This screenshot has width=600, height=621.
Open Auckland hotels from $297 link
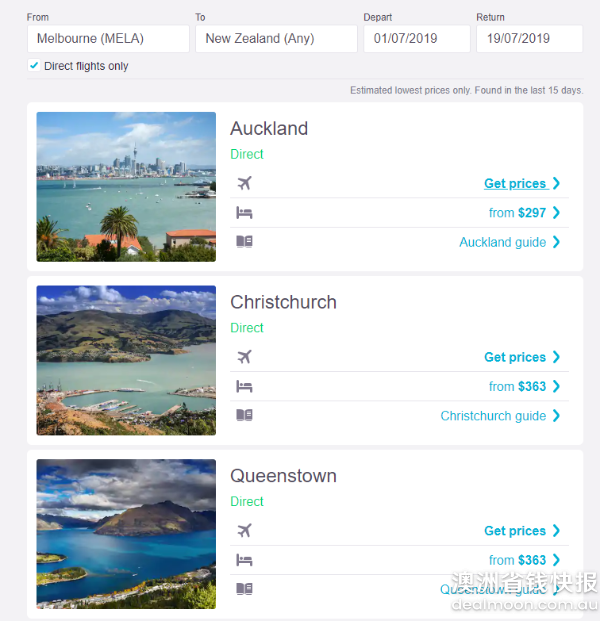tap(517, 212)
